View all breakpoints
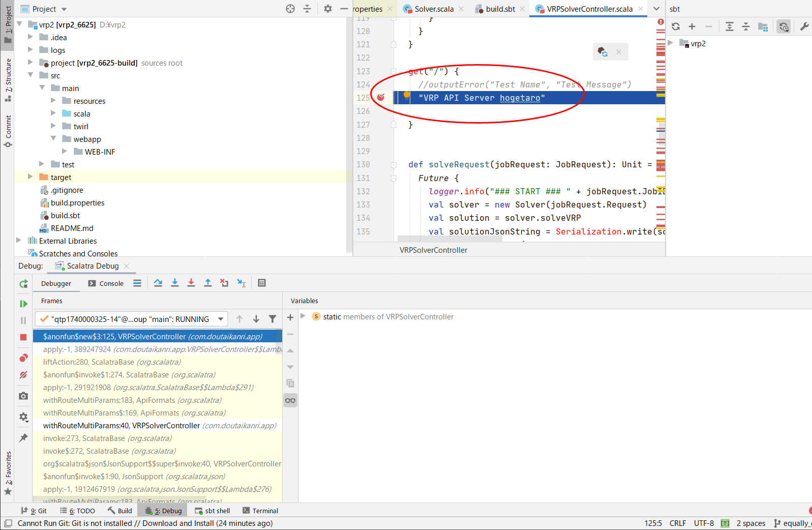This screenshot has width=812, height=530. pyautogui.click(x=23, y=358)
